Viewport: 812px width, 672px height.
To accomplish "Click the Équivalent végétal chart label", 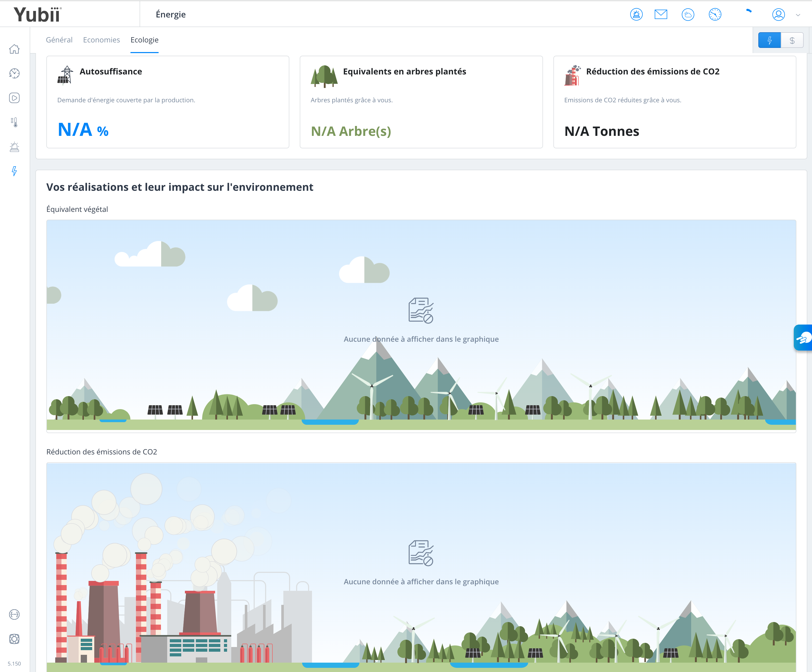I will click(x=77, y=209).
